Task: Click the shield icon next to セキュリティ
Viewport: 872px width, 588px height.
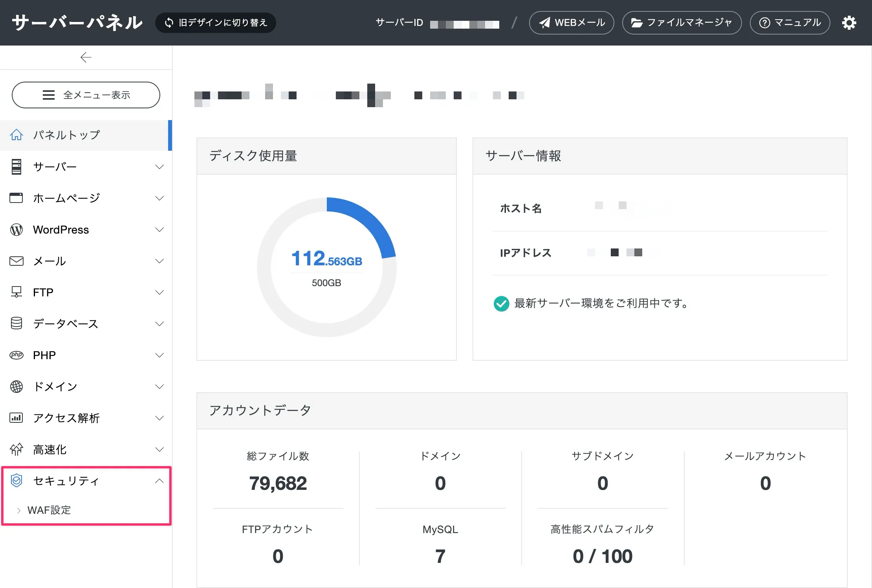Action: (16, 480)
